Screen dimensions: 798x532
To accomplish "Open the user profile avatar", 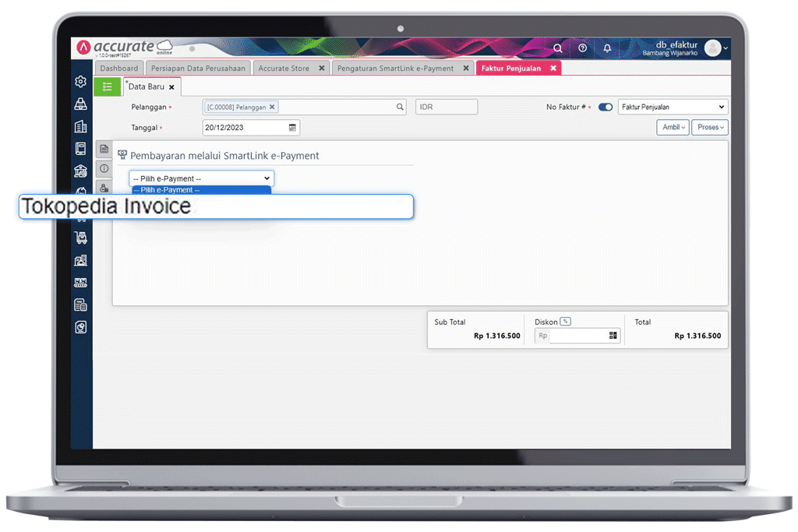I will [x=713, y=48].
